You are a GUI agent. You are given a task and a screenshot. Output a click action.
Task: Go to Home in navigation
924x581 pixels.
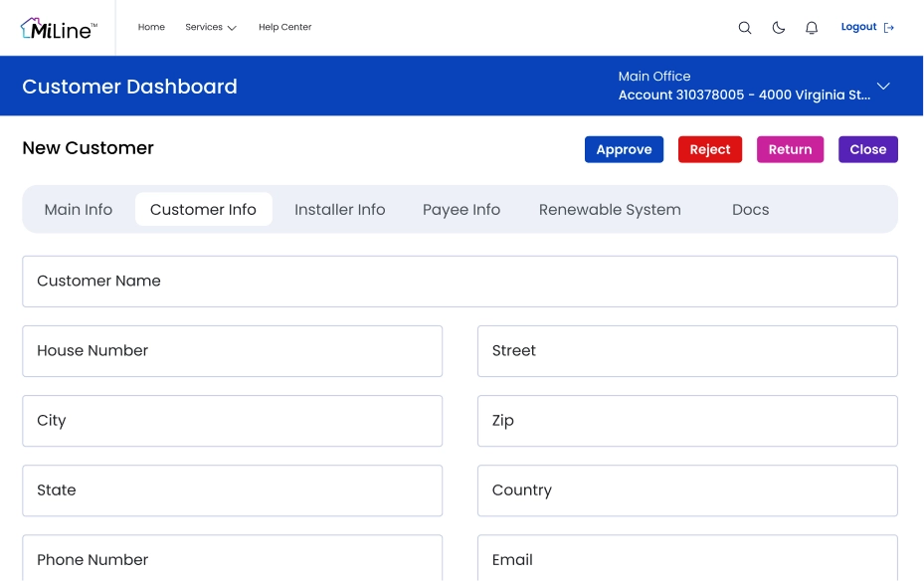click(x=151, y=27)
